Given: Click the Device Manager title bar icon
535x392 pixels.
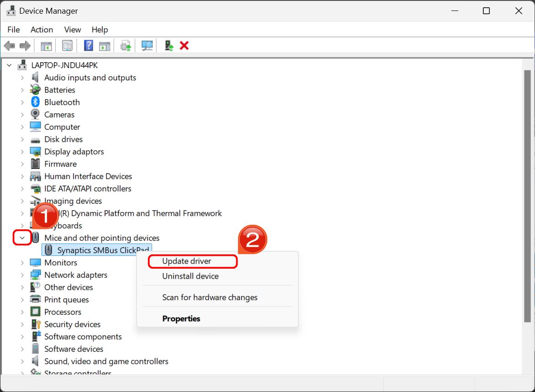Looking at the screenshot, I should [11, 11].
